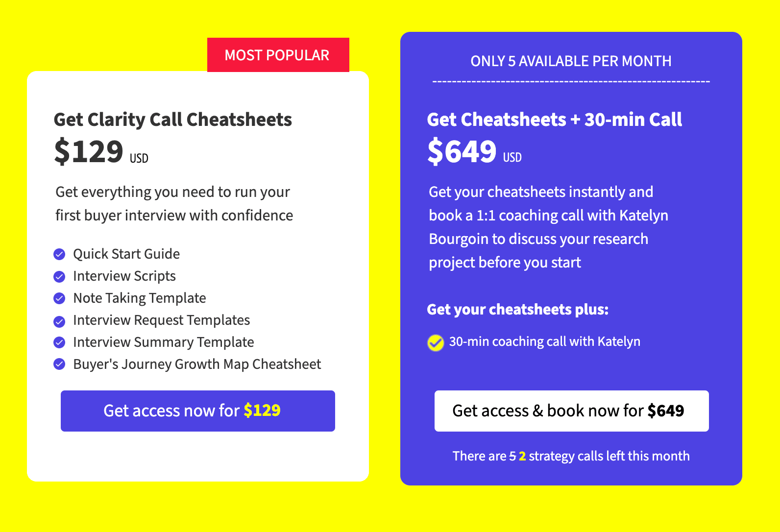This screenshot has width=780, height=532.
Task: Click the checkmark icon beside Quick Start Guide
Action: [x=59, y=254]
